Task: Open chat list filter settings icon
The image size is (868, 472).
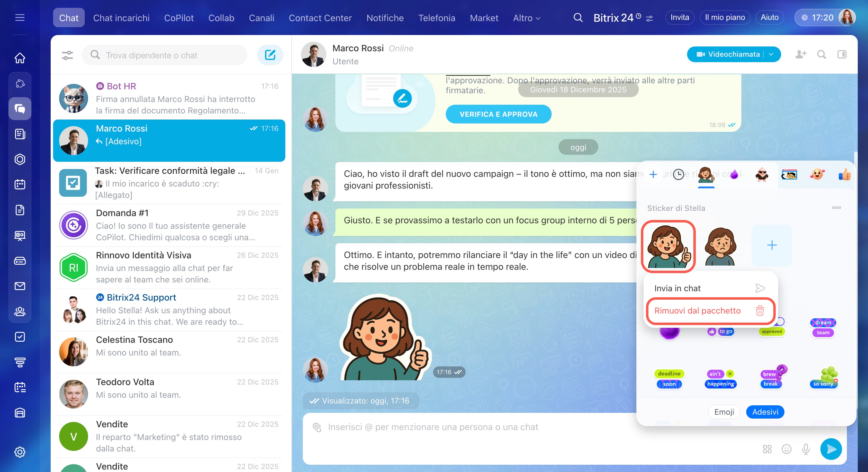Action: 67,55
